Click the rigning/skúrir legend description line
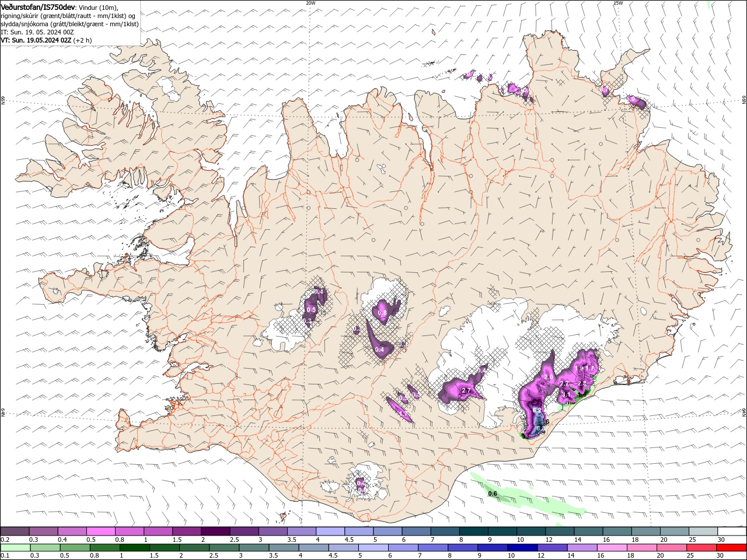Image resolution: width=747 pixels, height=560 pixels. [x=68, y=16]
